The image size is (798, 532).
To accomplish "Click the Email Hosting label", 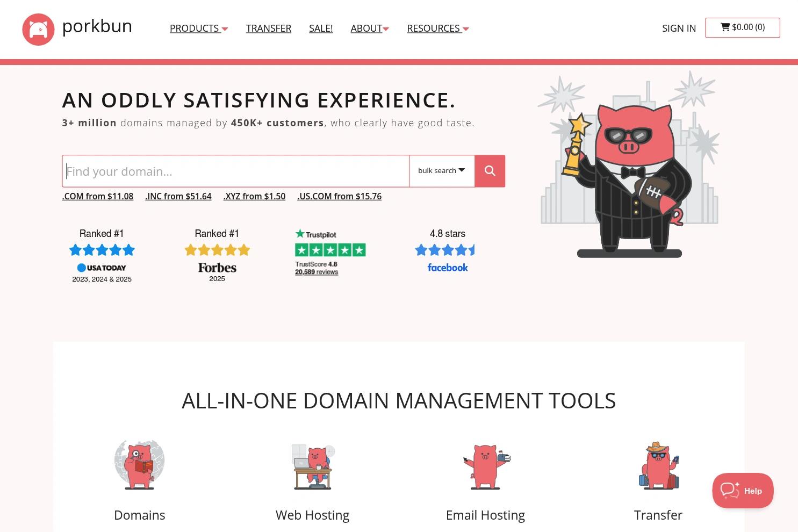I will (486, 515).
